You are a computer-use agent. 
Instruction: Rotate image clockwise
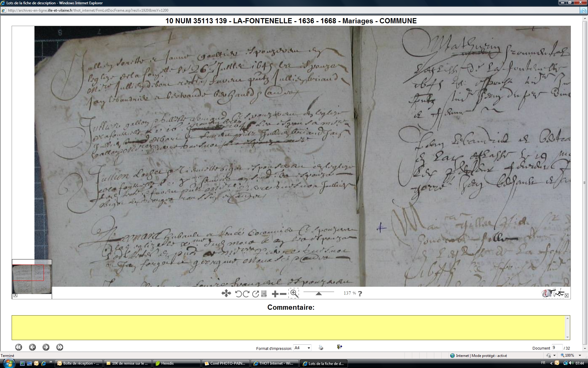coord(246,294)
